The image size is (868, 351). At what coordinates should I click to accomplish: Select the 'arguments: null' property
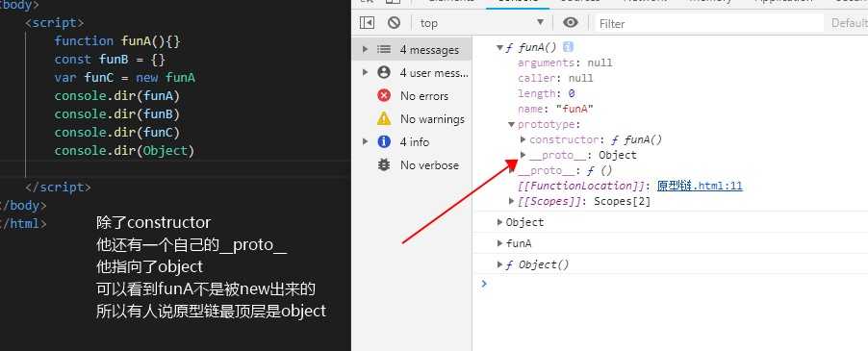pos(565,63)
